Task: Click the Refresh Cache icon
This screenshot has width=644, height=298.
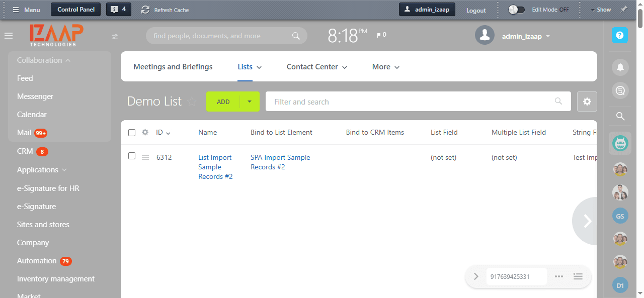Action: click(145, 10)
